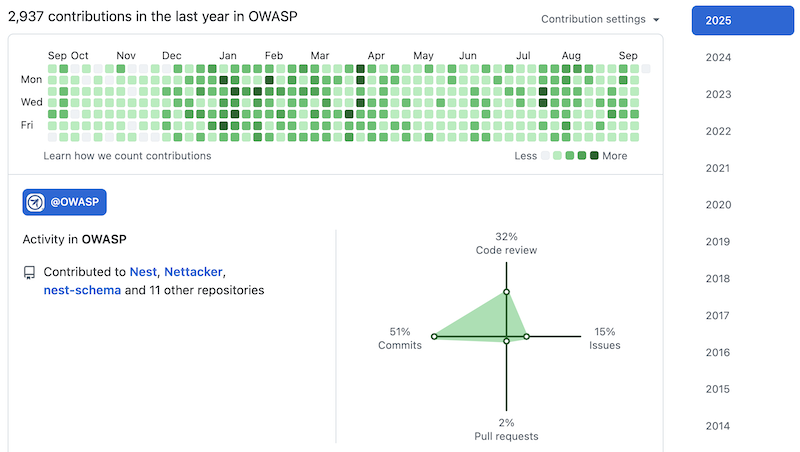
Task: View the 2019 contribution year
Action: pyautogui.click(x=718, y=242)
